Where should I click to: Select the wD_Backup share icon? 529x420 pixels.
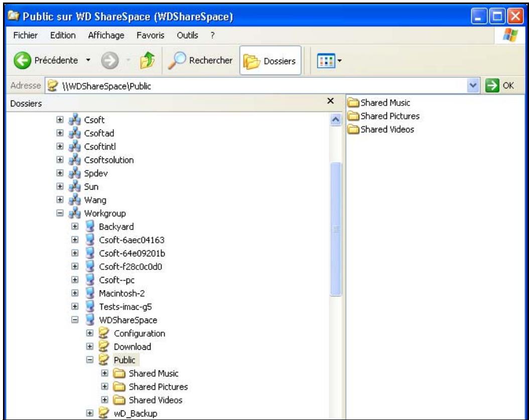(x=104, y=413)
